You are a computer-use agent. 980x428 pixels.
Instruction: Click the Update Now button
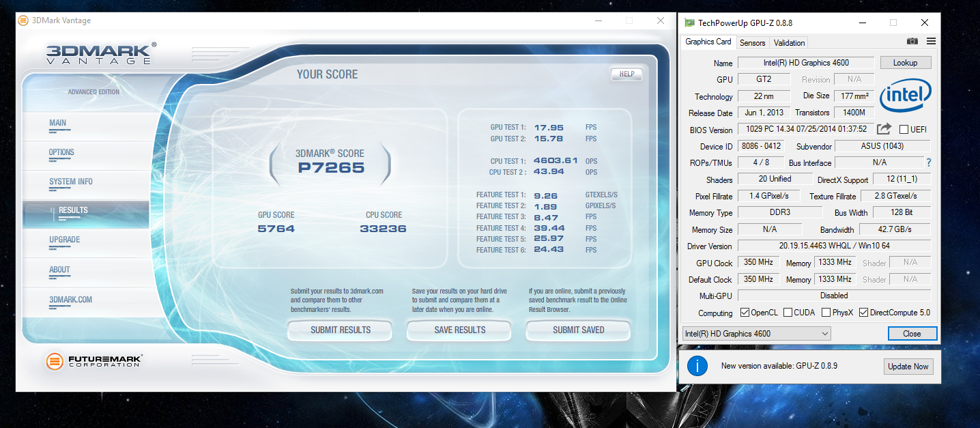click(x=908, y=367)
